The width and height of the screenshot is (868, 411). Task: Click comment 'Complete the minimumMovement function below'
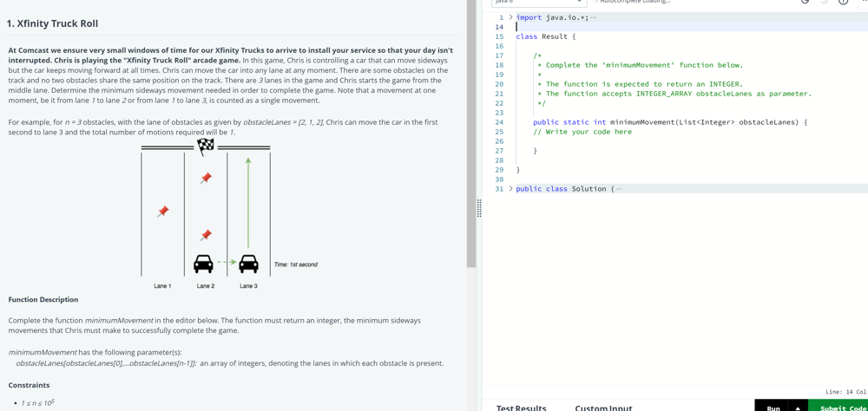pyautogui.click(x=640, y=65)
